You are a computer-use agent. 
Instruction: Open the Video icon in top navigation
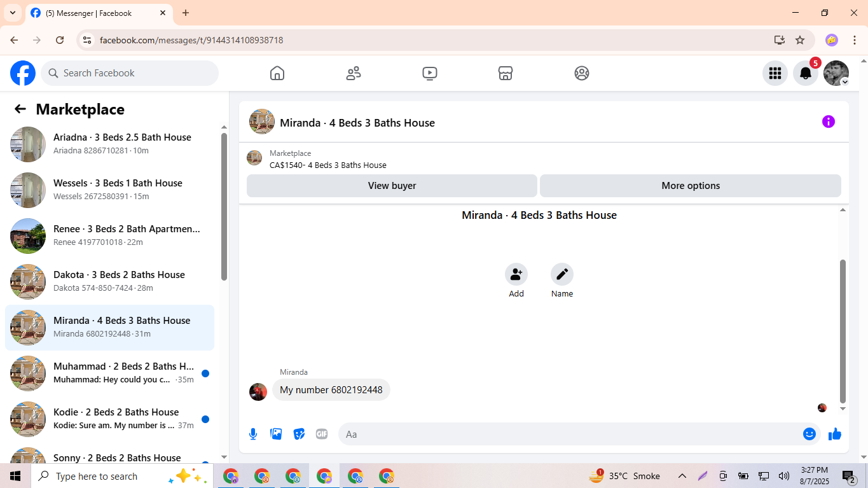click(430, 73)
